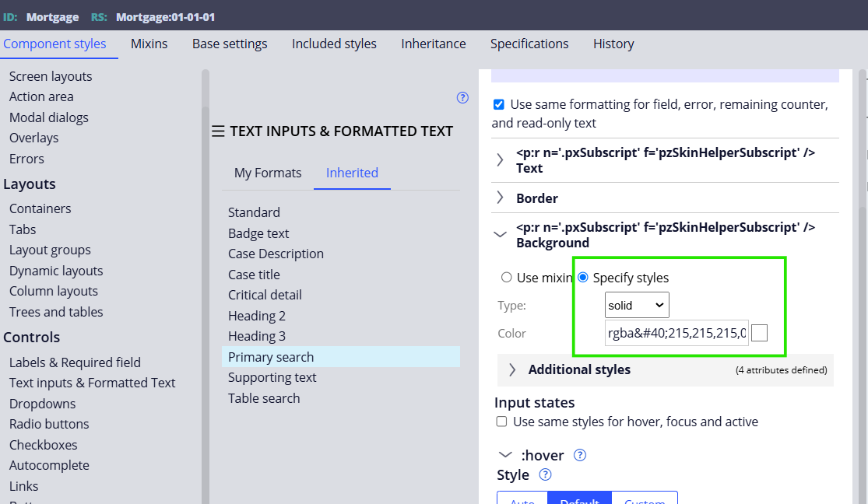The width and height of the screenshot is (868, 504).
Task: Click the rgba color value input field
Action: click(x=676, y=332)
